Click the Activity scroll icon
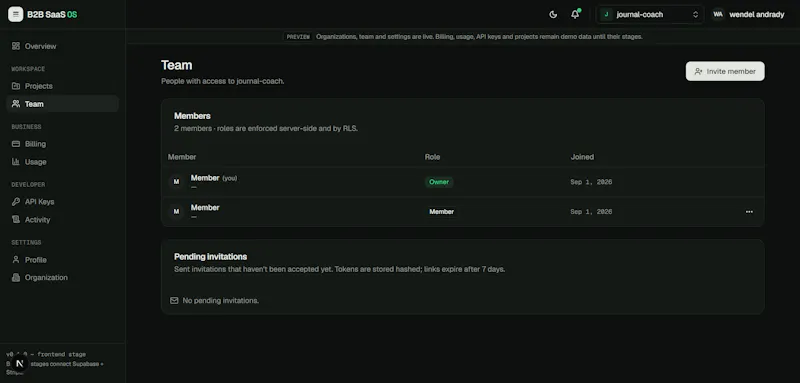Screen dimensions: 800x383 pyautogui.click(x=16, y=219)
